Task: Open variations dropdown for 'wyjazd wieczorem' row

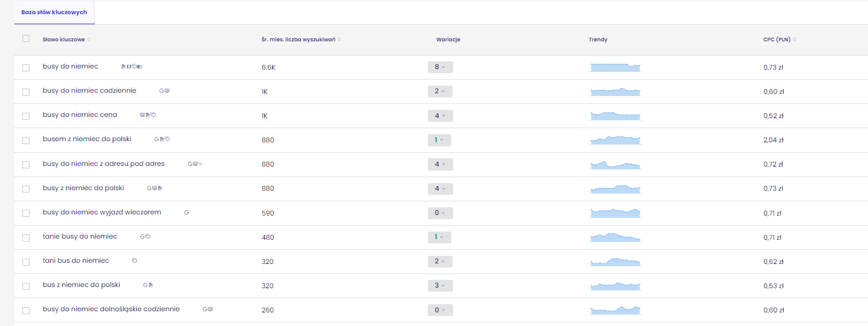Action: pos(440,213)
